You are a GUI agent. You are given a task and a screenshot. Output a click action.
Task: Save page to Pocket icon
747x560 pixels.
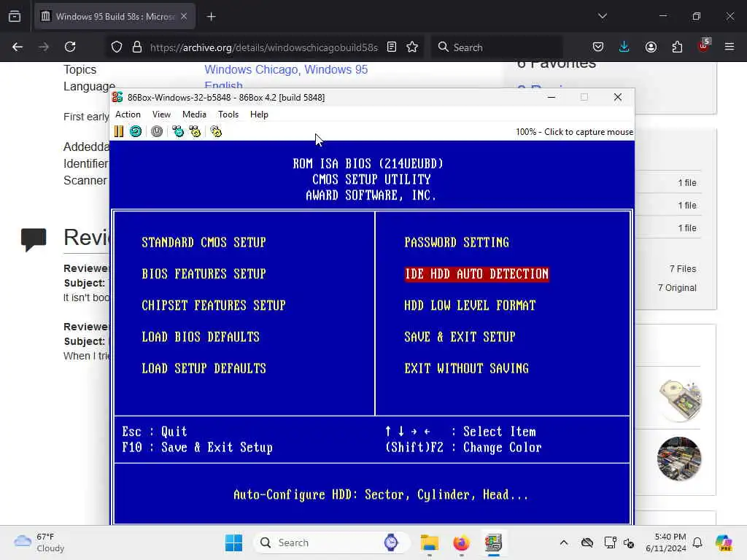(x=598, y=47)
